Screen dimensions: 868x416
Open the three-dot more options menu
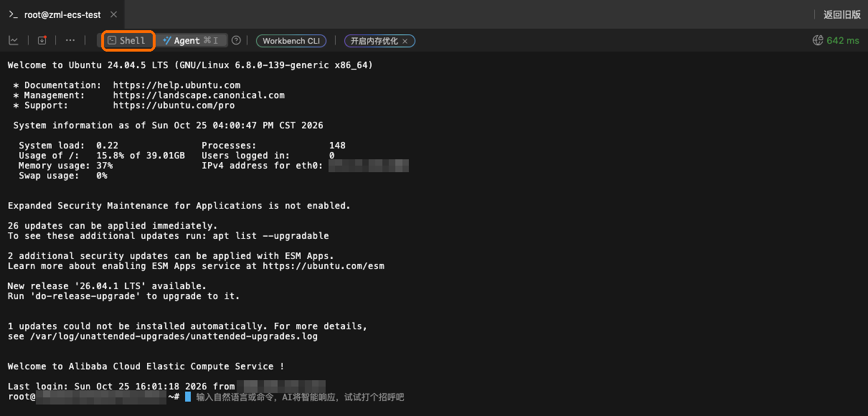(x=70, y=41)
